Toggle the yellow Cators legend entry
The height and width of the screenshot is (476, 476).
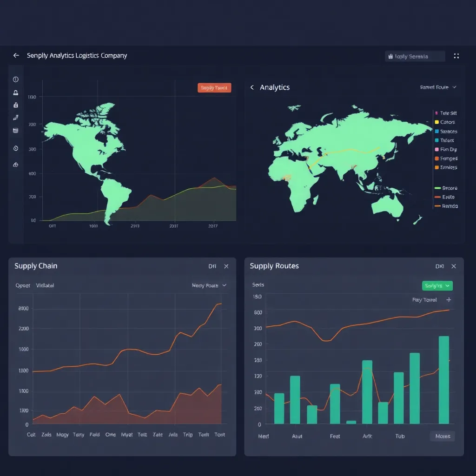[445, 122]
